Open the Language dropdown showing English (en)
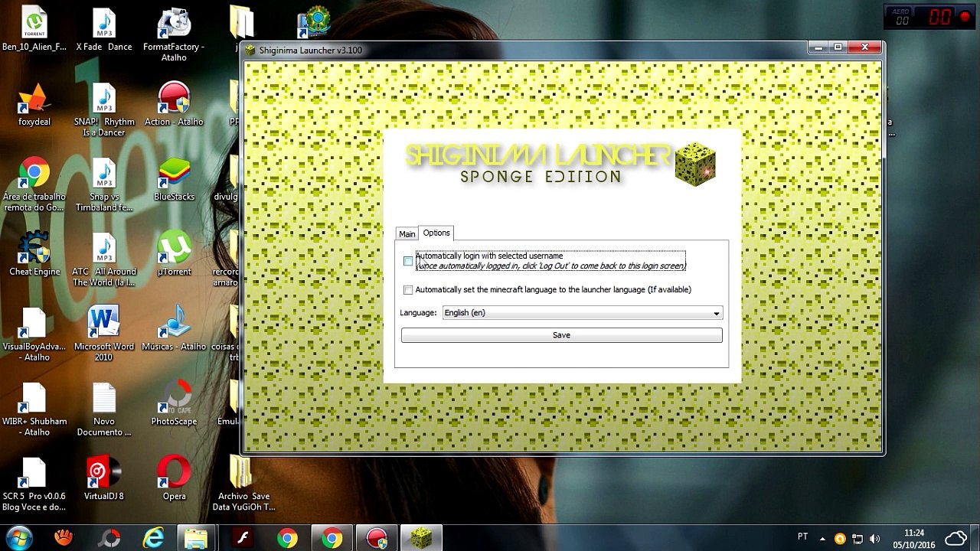980x551 pixels. click(582, 313)
